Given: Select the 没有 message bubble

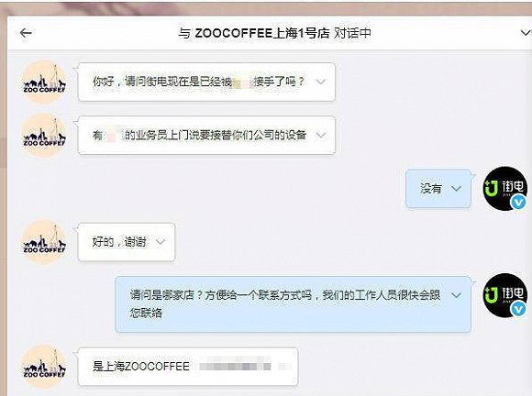Looking at the screenshot, I should click(x=438, y=189).
